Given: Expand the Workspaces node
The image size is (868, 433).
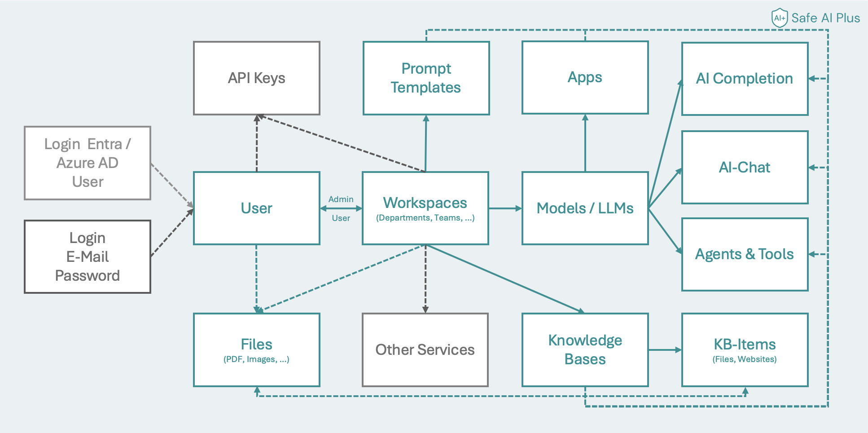Looking at the screenshot, I should click(425, 208).
